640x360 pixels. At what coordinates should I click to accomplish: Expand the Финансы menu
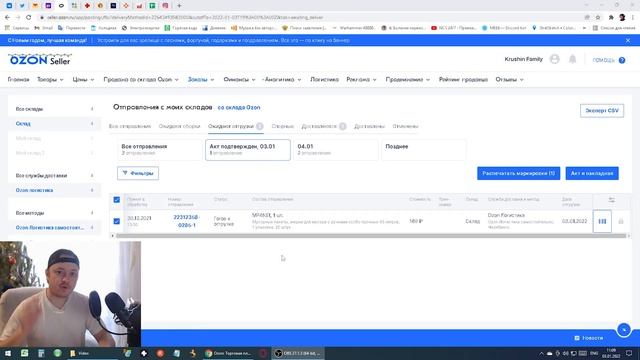click(x=239, y=80)
